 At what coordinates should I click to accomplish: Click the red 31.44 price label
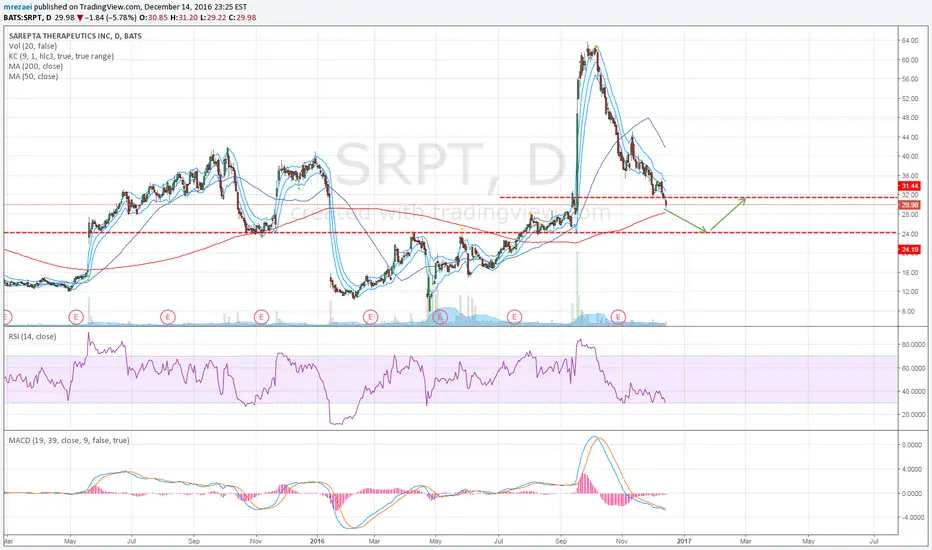910,186
